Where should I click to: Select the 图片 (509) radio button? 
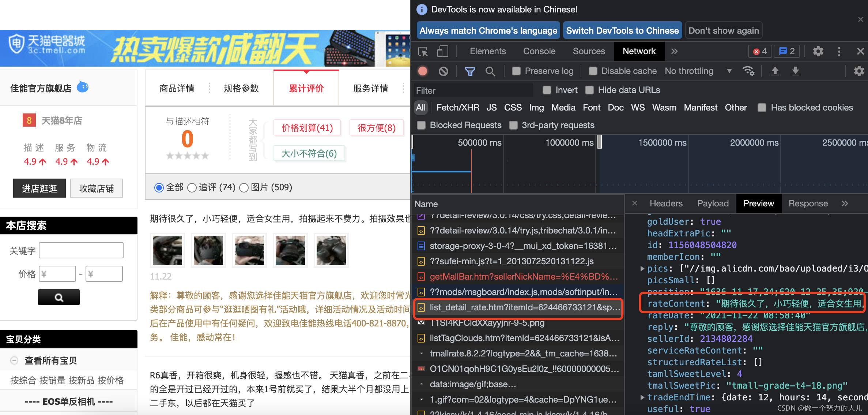(x=244, y=188)
